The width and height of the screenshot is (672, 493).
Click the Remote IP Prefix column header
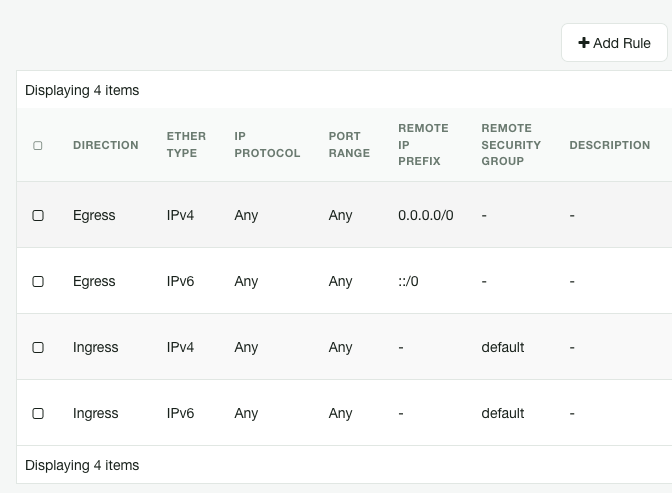[x=423, y=145]
